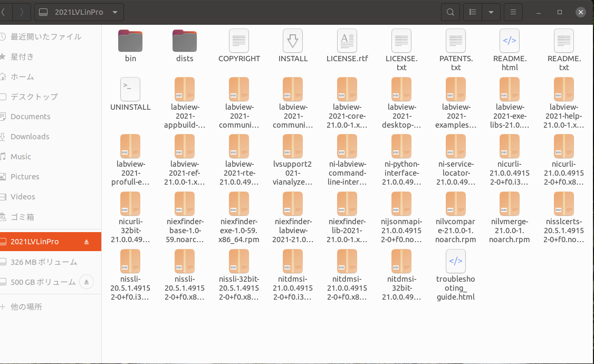Eject the 2021LVLinPro volume

[x=87, y=242]
